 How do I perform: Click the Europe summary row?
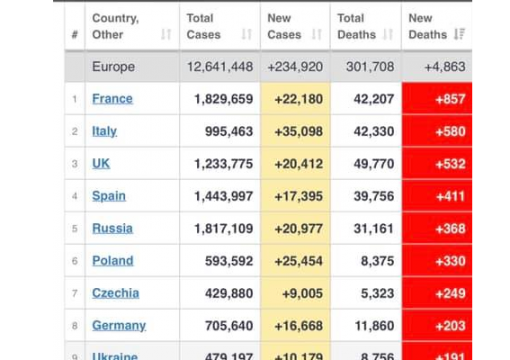[x=268, y=67]
